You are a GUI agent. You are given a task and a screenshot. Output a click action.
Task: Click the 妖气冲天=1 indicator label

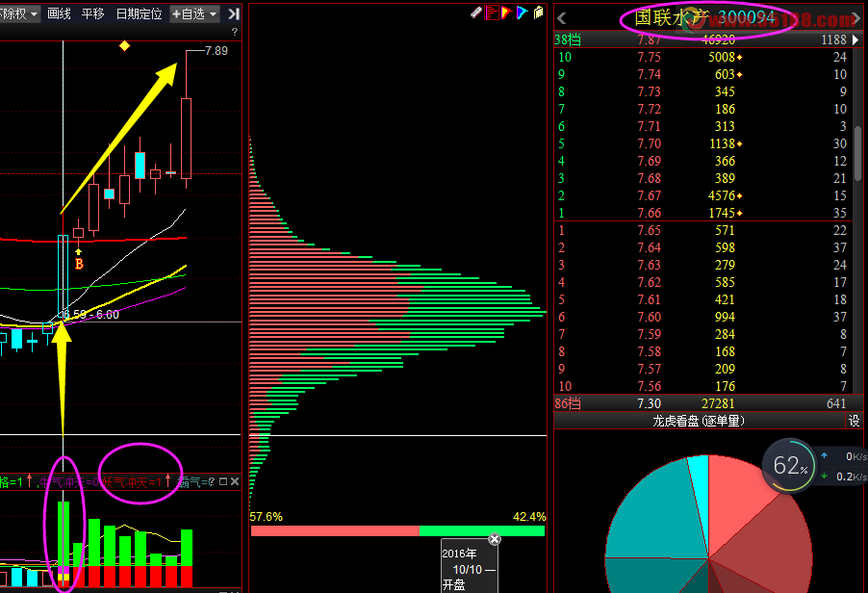click(x=132, y=482)
